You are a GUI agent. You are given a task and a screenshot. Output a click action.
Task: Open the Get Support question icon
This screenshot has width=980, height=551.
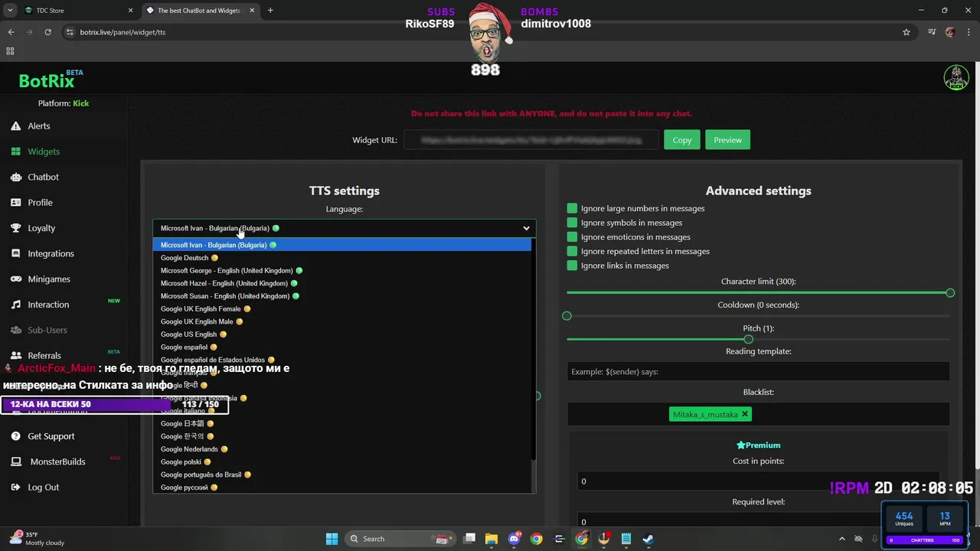pos(15,436)
